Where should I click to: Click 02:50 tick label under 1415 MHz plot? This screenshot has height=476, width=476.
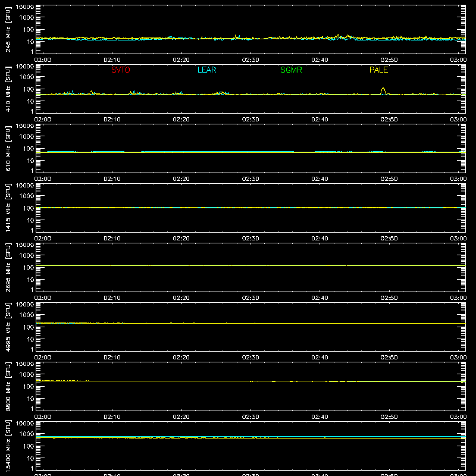389,239
